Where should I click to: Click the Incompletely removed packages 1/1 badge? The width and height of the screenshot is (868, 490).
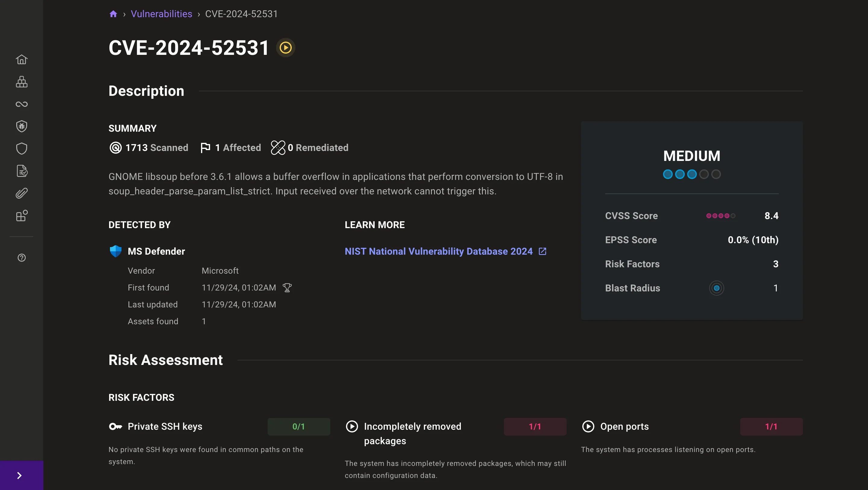pos(535,427)
